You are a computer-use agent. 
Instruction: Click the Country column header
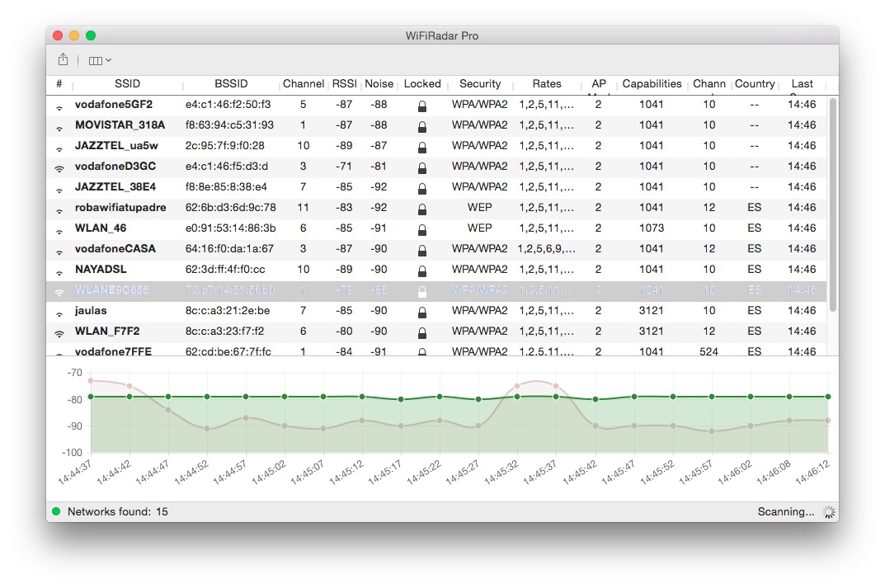coord(755,83)
